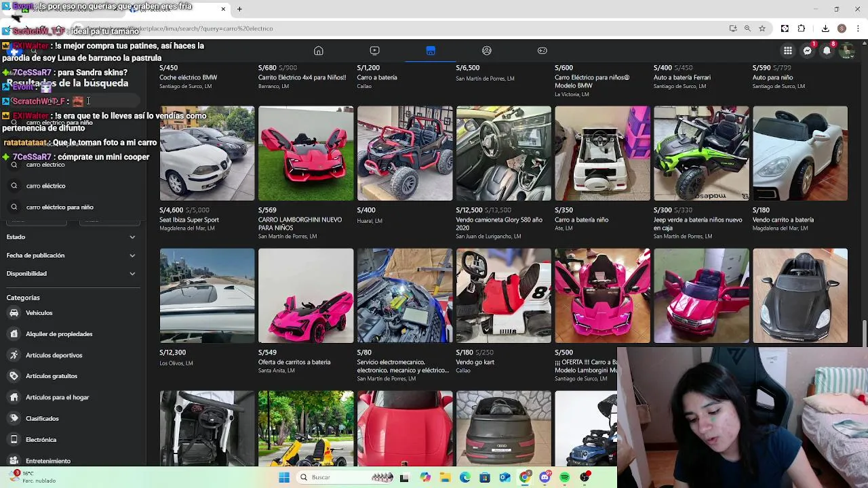This screenshot has width=868, height=488.
Task: Open Chrome downloads icon
Action: pos(825,28)
